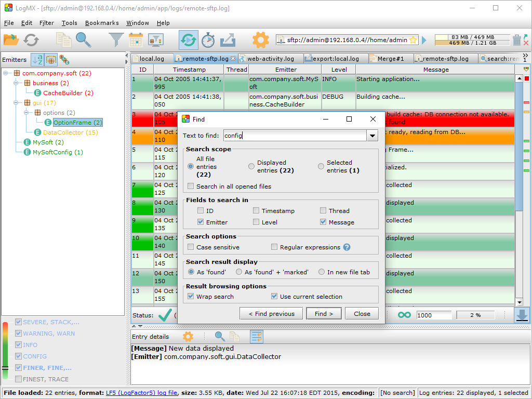Collapse the gui tree node
Screen dimensions: 532x399
(16, 103)
